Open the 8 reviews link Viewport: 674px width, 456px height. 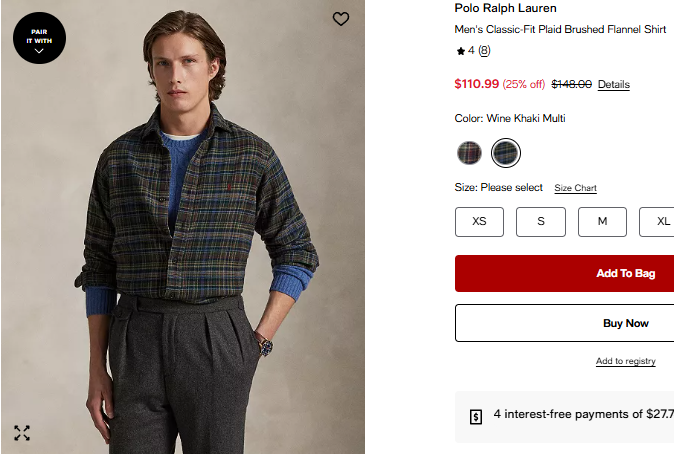[484, 51]
